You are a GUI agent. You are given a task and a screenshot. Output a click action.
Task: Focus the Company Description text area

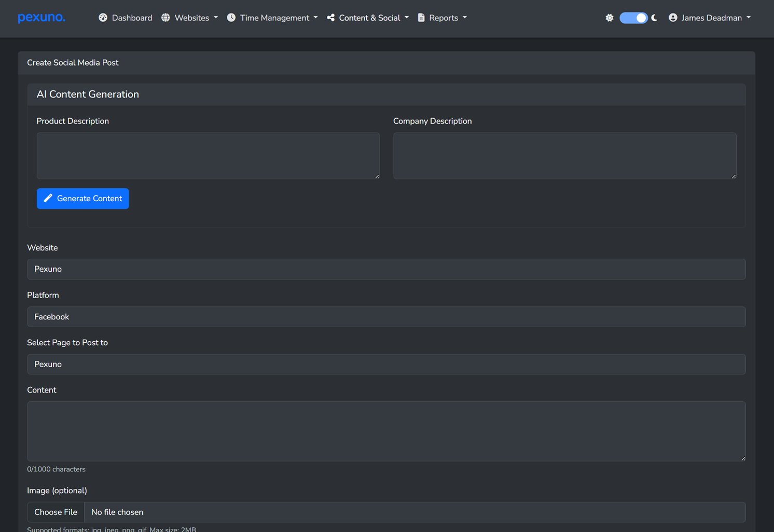pos(565,156)
